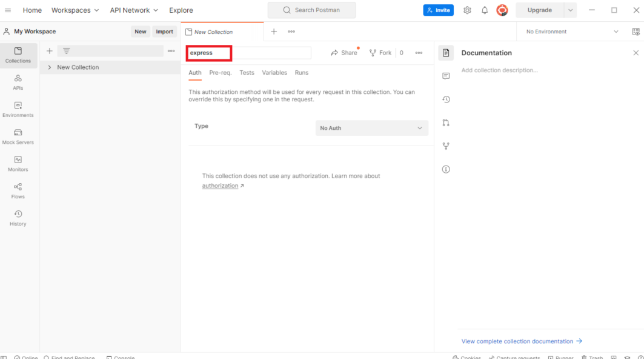This screenshot has width=644, height=359.
Task: Open the Environments sidebar panel
Action: click(18, 110)
